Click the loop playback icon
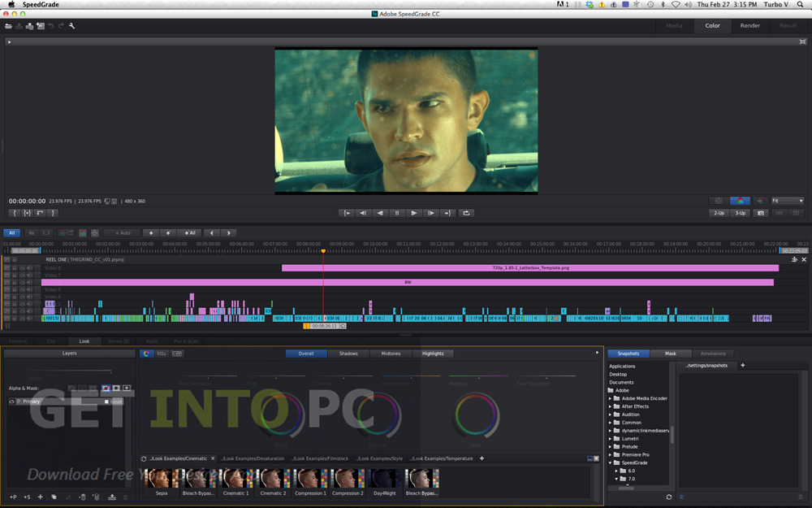This screenshot has height=508, width=812. (x=465, y=213)
